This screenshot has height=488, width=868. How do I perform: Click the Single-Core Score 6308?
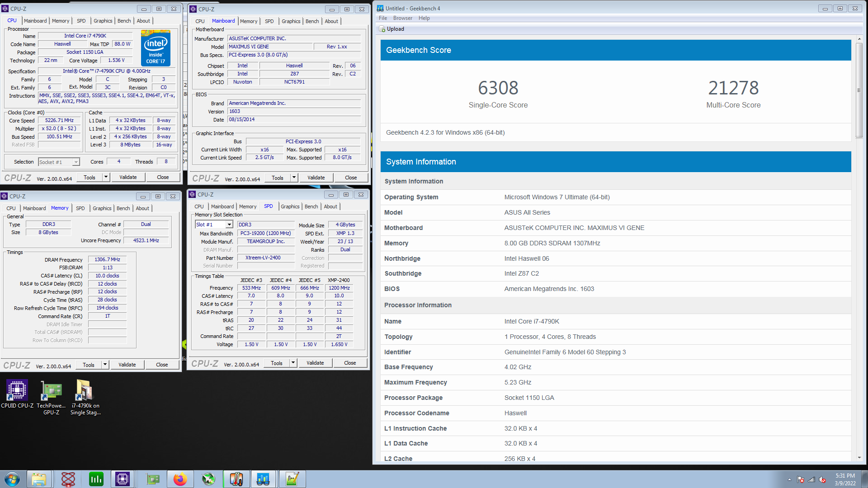click(498, 88)
